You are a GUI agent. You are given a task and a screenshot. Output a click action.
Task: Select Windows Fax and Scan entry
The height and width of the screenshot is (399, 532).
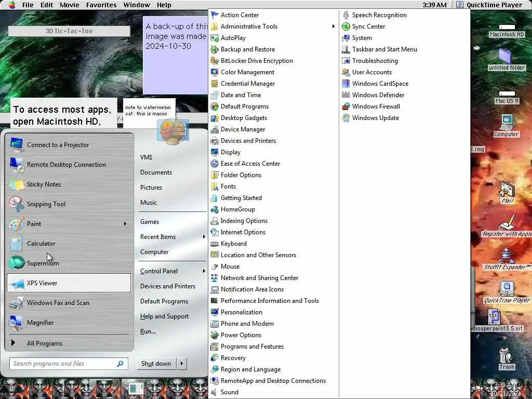point(69,303)
